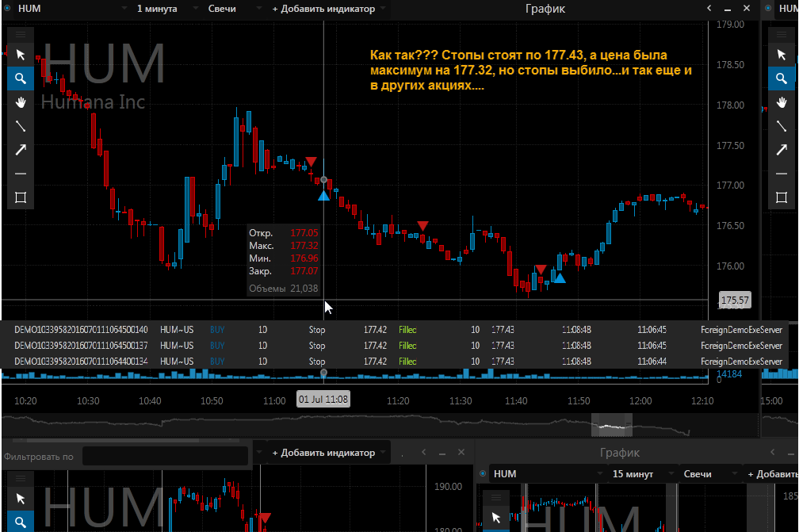Select the rectangle drawing tool in main chart
This screenshot has width=799, height=532.
[x=21, y=197]
